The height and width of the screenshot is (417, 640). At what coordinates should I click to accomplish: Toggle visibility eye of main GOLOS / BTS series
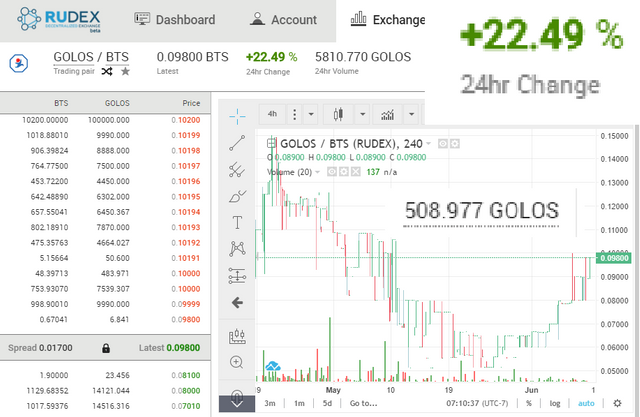click(x=443, y=144)
